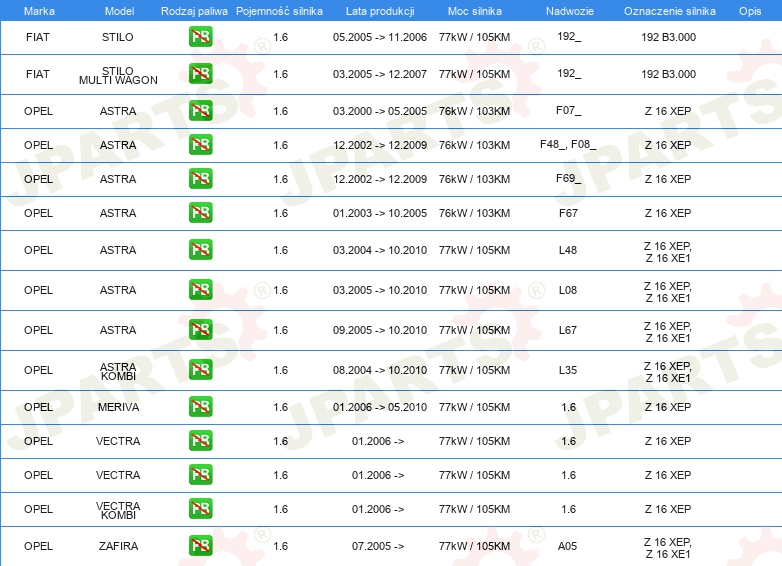This screenshot has height=566, width=782.
Task: Select body code F48_, F08_
Action: (x=568, y=144)
